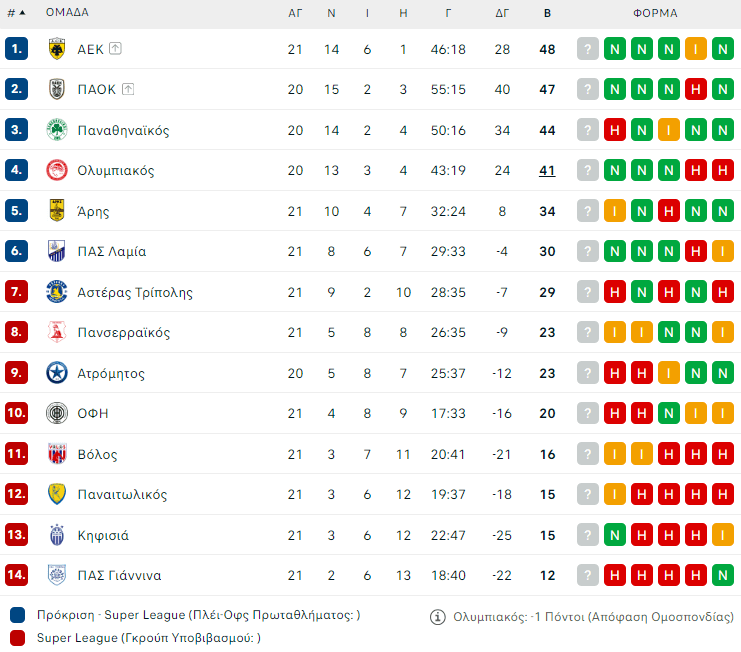Click the ΟΜΑΔΑ column header
This screenshot has width=741, height=652.
pos(67,13)
